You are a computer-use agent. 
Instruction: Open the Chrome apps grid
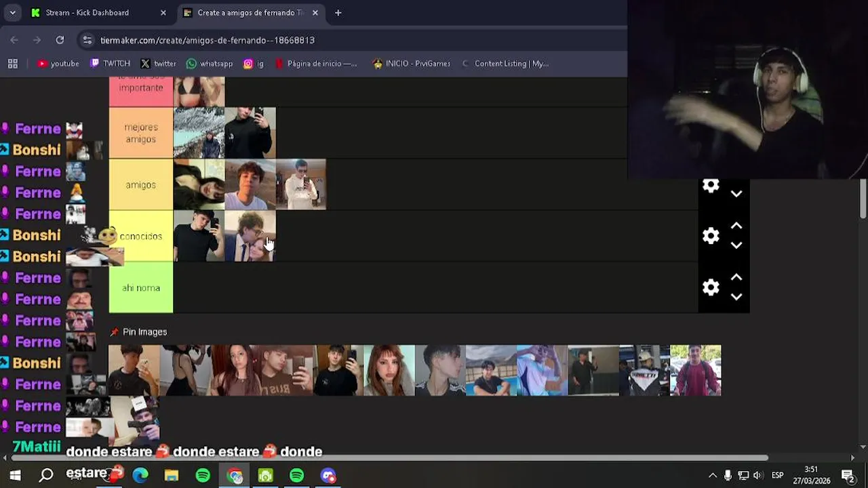point(12,64)
